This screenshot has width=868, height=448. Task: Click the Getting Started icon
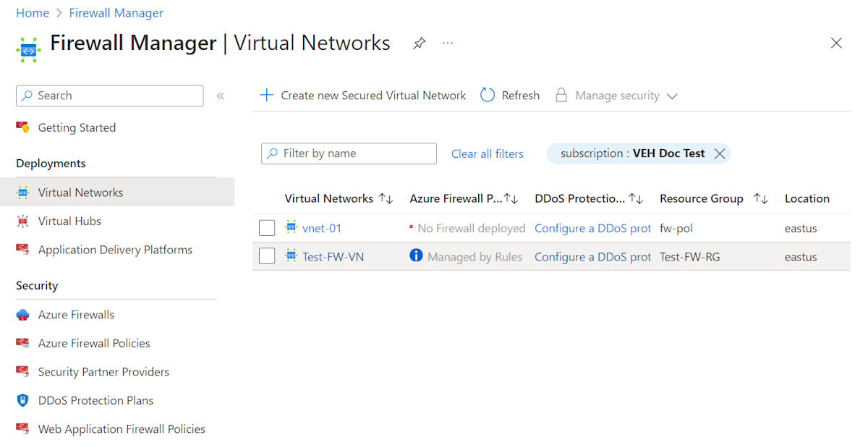(x=23, y=127)
